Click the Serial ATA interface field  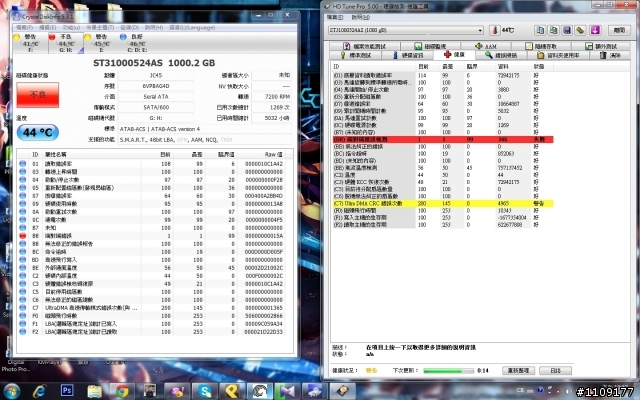point(156,97)
